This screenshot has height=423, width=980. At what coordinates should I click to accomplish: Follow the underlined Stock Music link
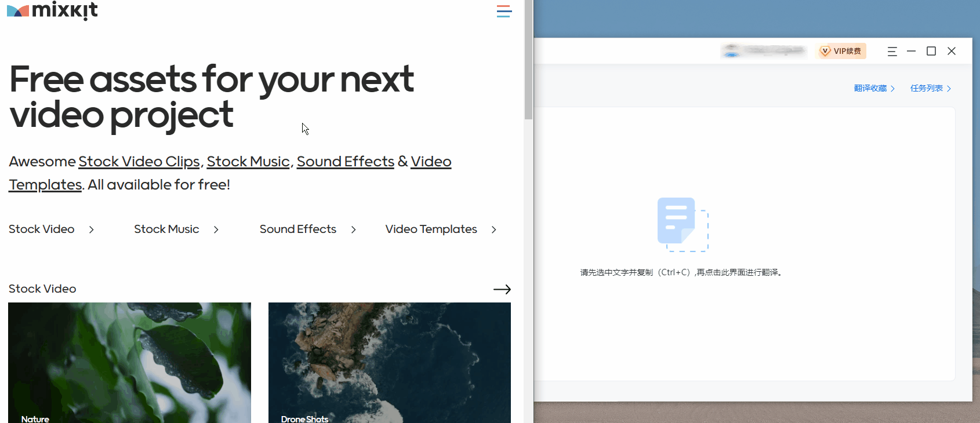[x=248, y=162]
